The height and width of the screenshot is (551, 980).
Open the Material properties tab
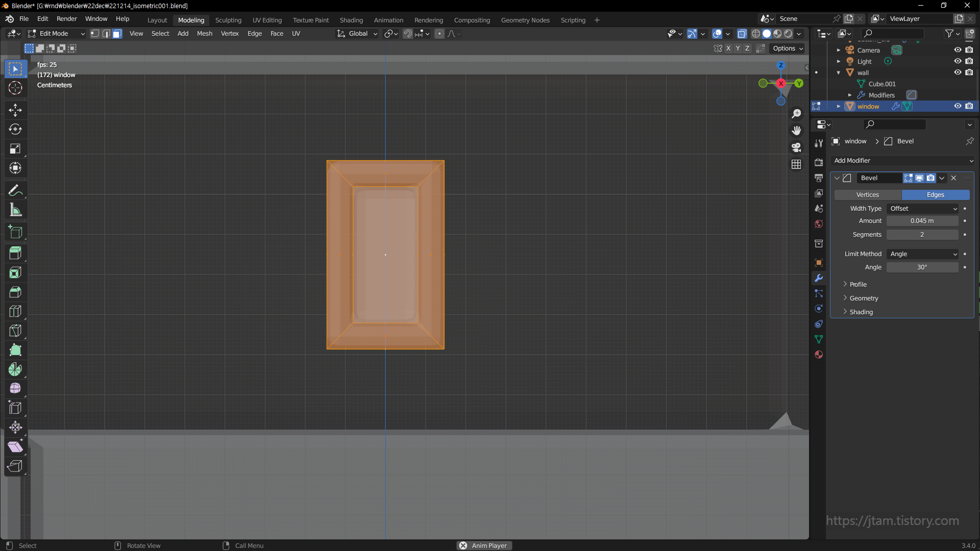click(819, 355)
